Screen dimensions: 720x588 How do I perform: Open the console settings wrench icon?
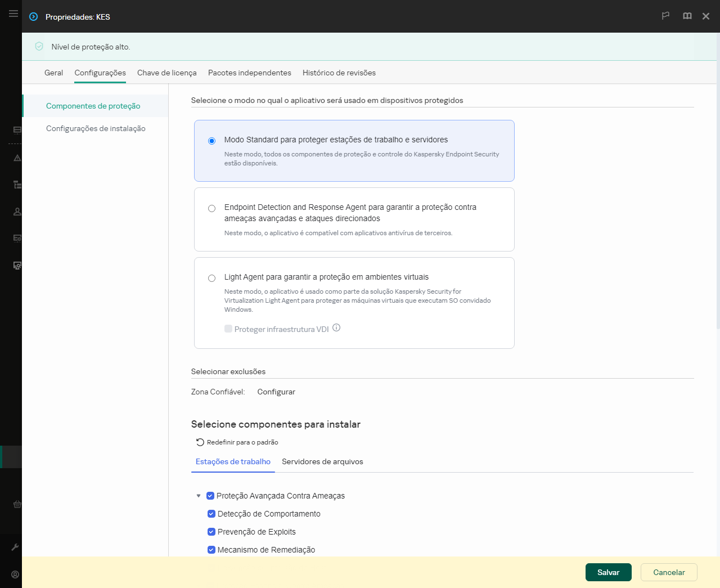(x=14, y=546)
